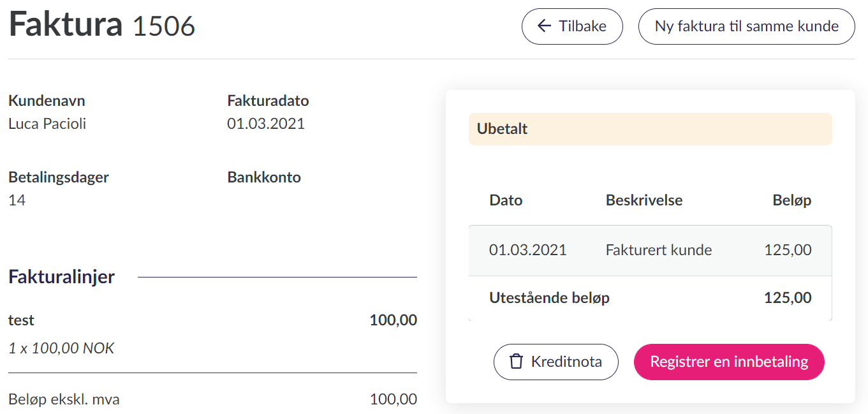
Task: Click the Beløp column header
Action: tap(791, 200)
